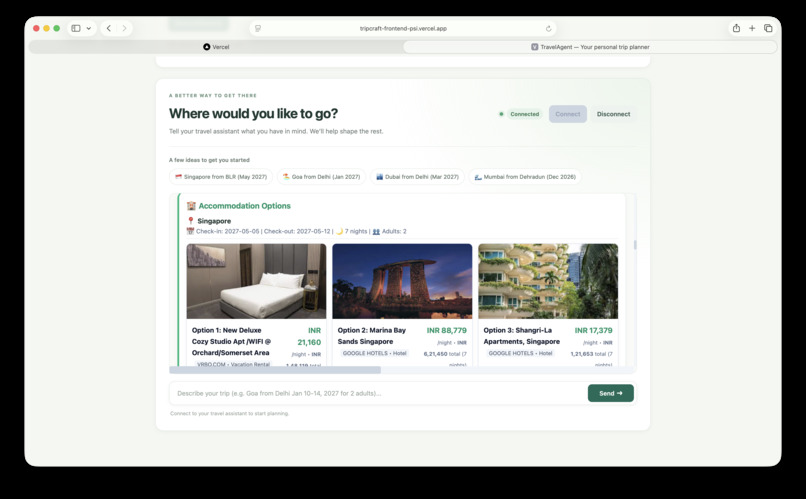Click the calendar icon beside Check-in
806x499 pixels.
tap(190, 231)
